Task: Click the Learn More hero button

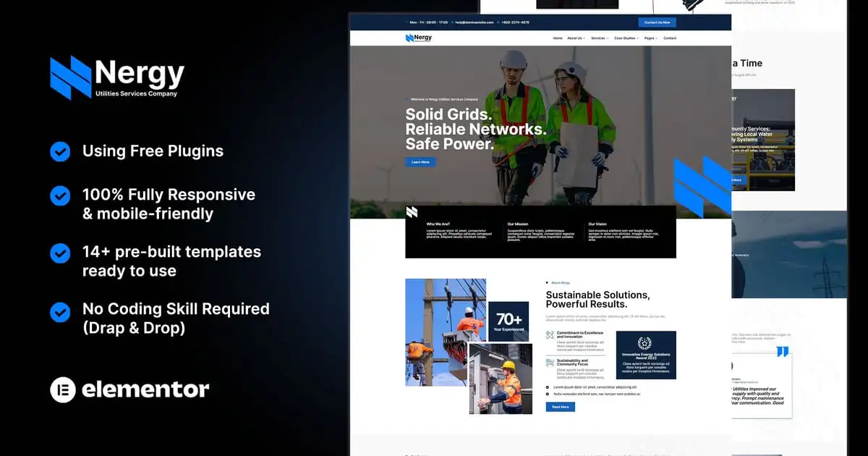Action: pyautogui.click(x=420, y=162)
